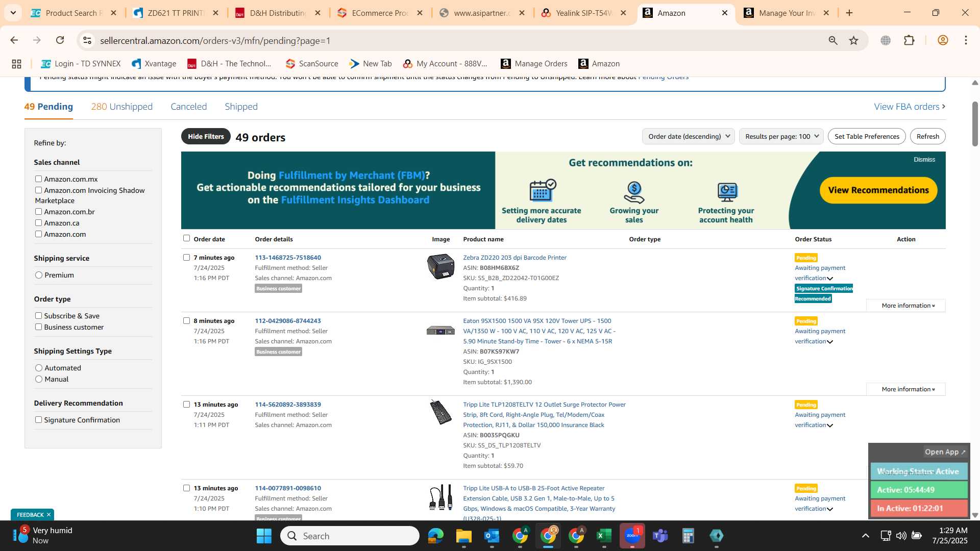Check the Business customer order type filter

click(x=38, y=327)
